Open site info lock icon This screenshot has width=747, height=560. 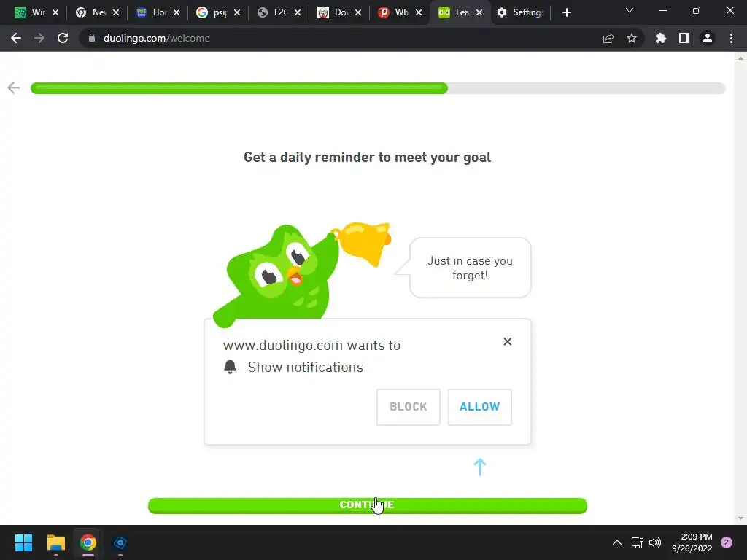[92, 38]
